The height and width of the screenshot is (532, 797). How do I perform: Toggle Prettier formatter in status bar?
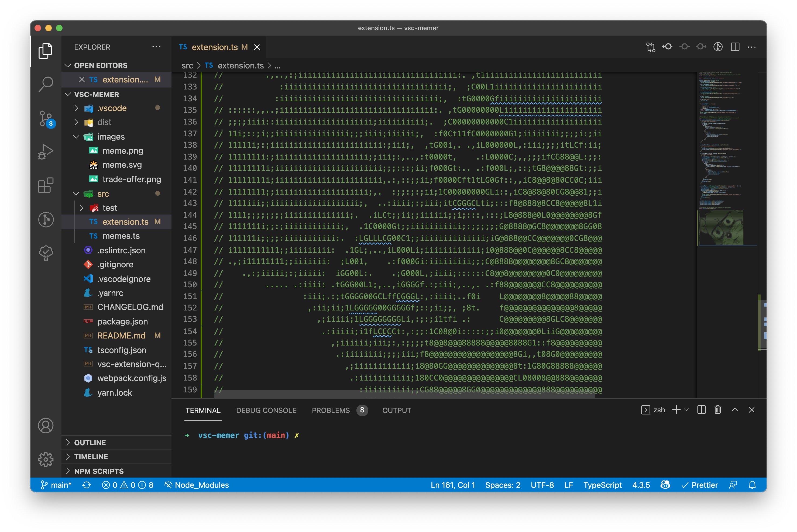(700, 485)
